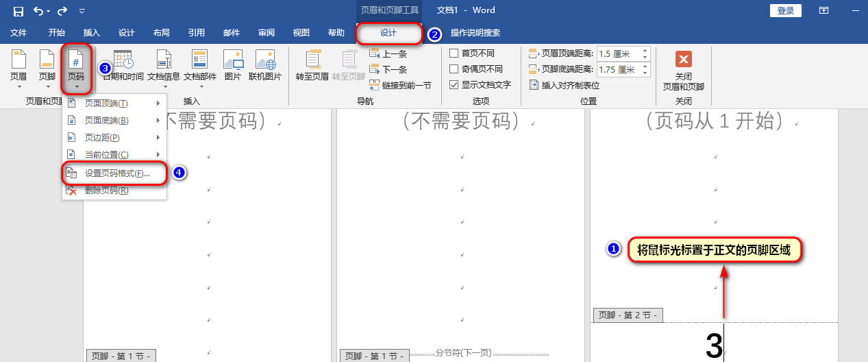Click the 登录 sign-in button
The width and height of the screenshot is (868, 362).
(x=786, y=10)
